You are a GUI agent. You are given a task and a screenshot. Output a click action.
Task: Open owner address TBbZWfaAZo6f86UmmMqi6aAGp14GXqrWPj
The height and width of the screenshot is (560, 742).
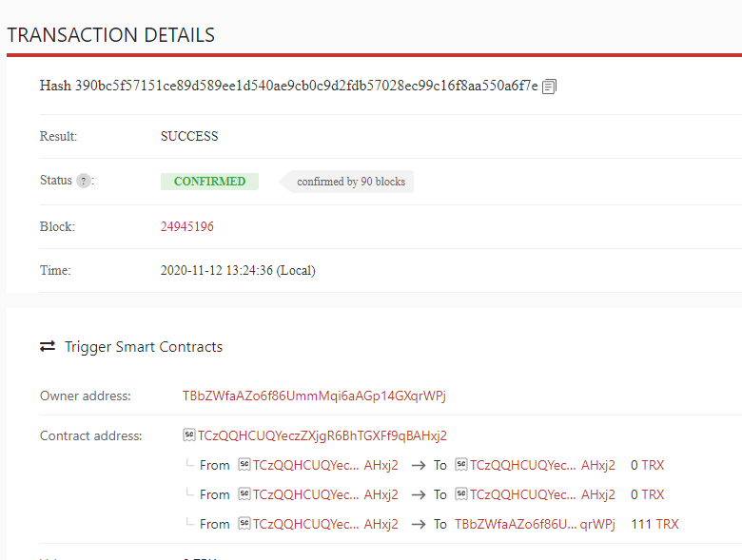pos(314,396)
